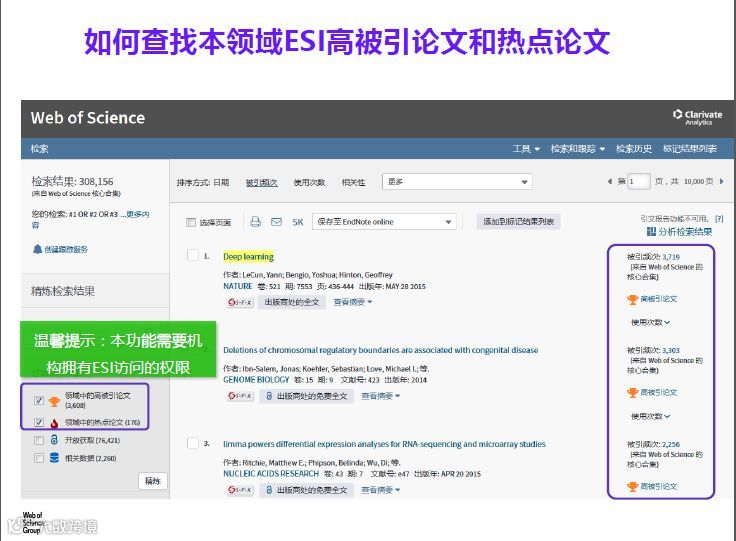Open the Save to EndNote online dropdown
The image size is (736, 541).
384,221
